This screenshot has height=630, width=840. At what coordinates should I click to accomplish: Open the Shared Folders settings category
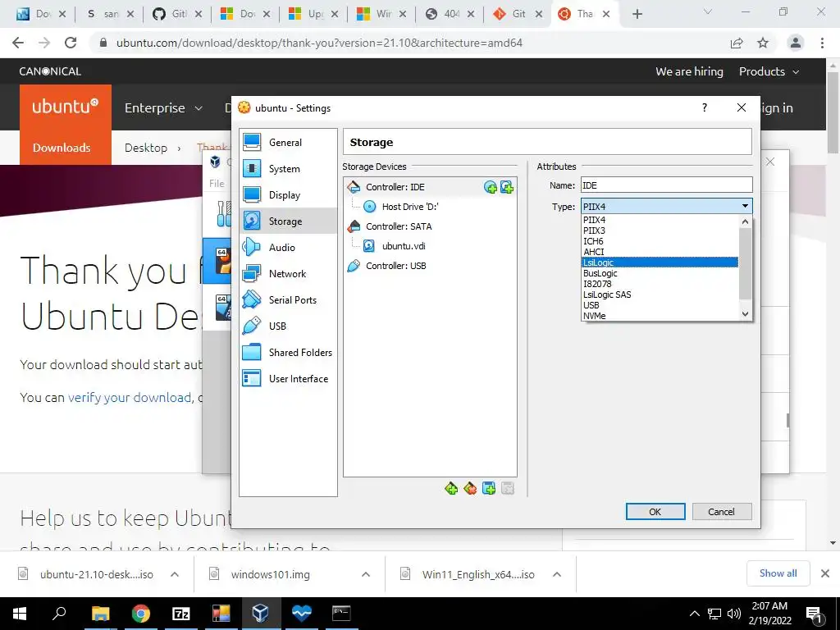(288, 353)
